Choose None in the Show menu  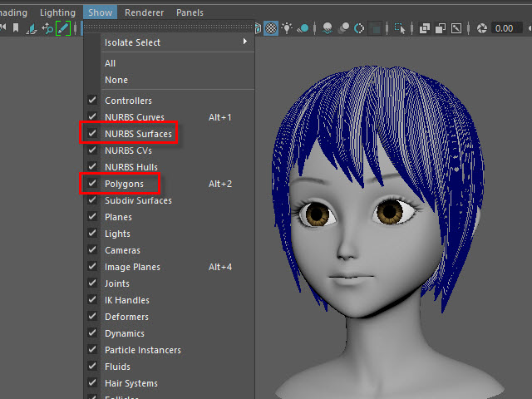click(116, 80)
